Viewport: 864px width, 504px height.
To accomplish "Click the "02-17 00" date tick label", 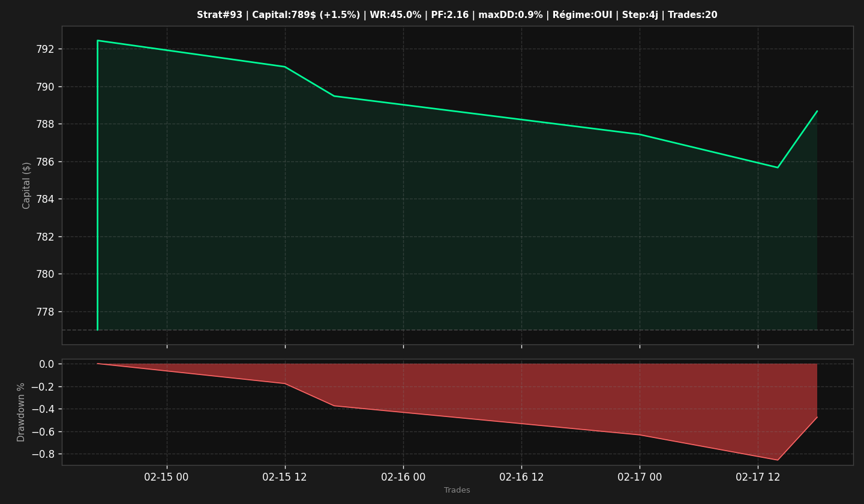I will [639, 478].
